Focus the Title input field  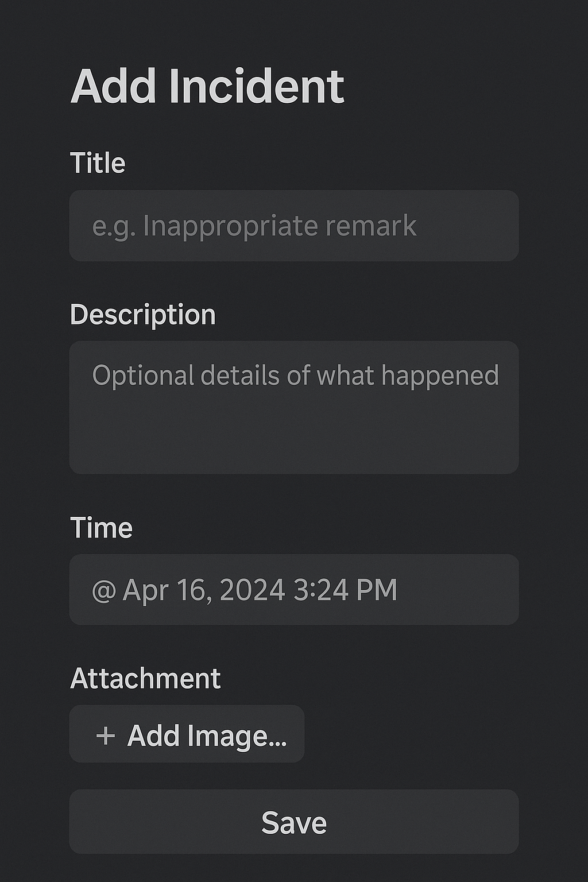pyautogui.click(x=294, y=226)
